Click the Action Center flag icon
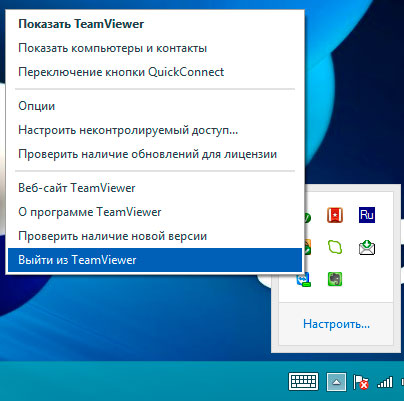Screen dimensions: 404x401 (x=360, y=382)
